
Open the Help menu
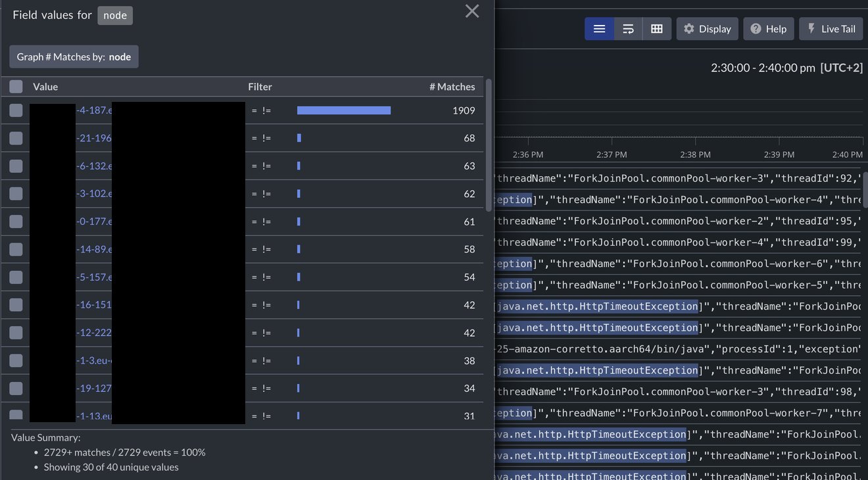tap(769, 28)
